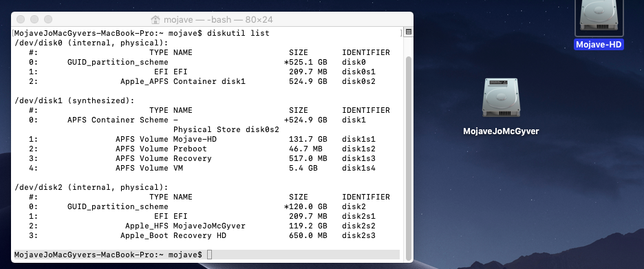The width and height of the screenshot is (644, 269).
Task: Click the '*525.1 GB' size value
Action: click(305, 62)
